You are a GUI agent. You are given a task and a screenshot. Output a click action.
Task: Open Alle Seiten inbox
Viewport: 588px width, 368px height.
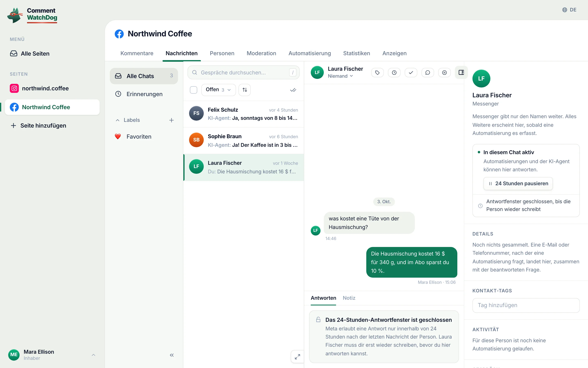[52, 54]
